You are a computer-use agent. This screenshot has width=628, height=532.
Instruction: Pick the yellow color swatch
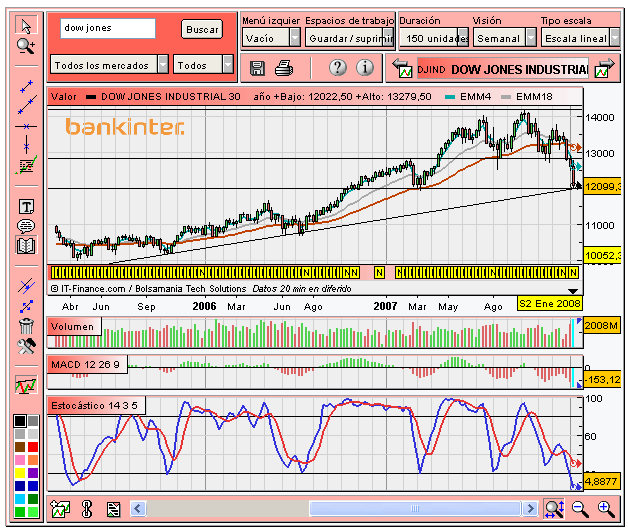coord(20,473)
